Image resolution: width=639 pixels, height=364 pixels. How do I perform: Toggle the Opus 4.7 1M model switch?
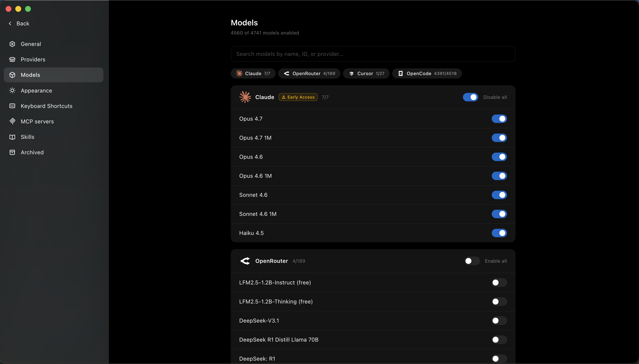point(499,138)
